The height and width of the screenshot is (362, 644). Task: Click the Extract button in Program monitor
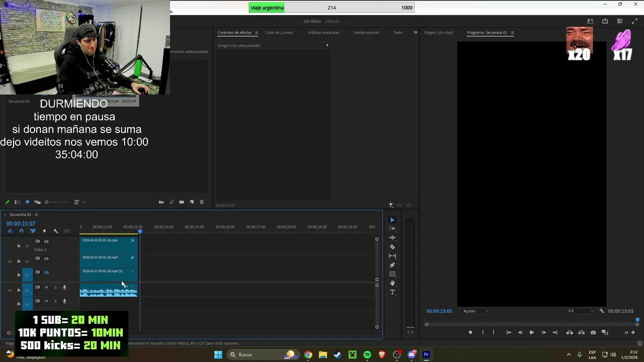point(582,332)
